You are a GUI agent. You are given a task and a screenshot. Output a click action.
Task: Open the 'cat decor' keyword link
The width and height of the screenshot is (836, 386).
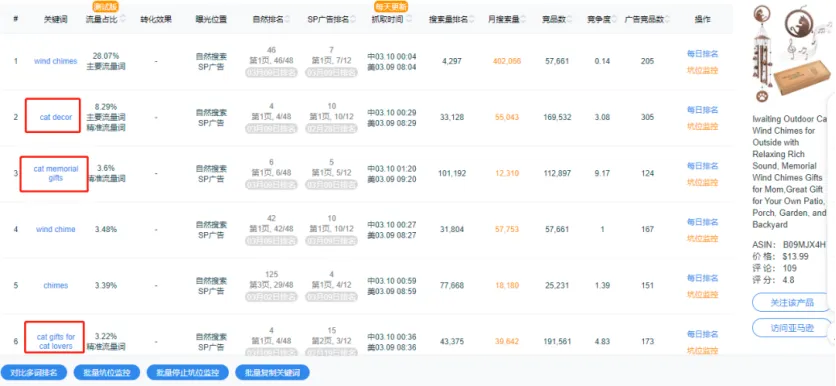(55, 117)
